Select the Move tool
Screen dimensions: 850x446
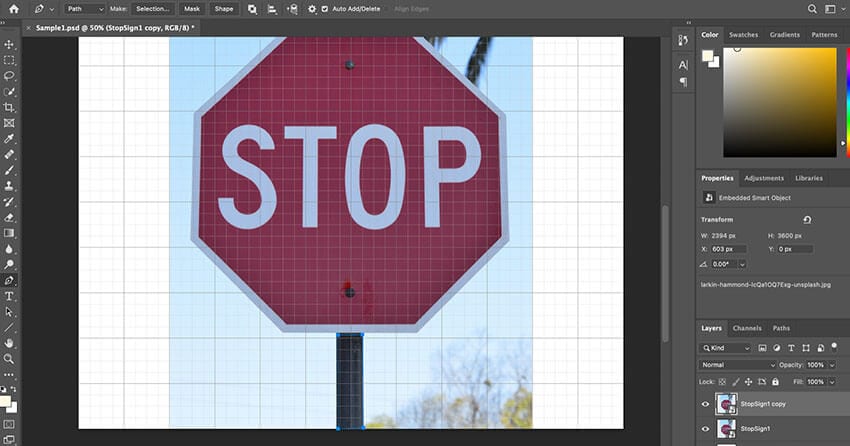9,44
